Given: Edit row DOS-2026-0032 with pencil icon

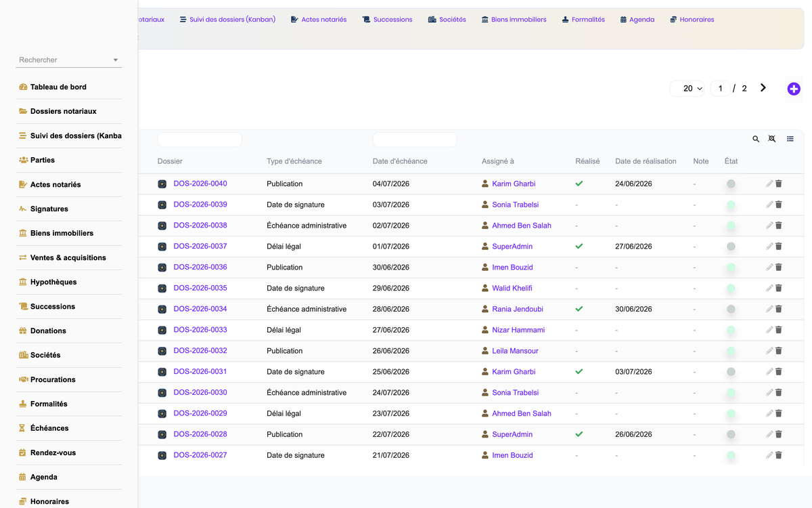Looking at the screenshot, I should [769, 351].
